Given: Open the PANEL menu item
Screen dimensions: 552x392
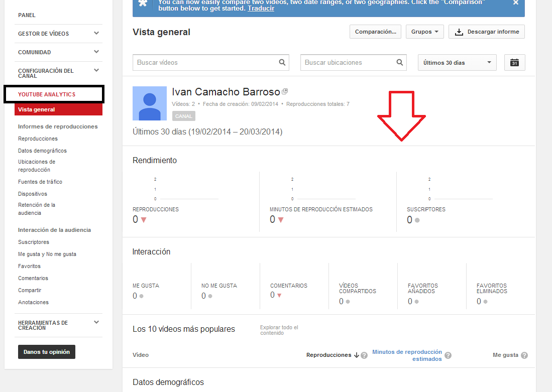Looking at the screenshot, I should pos(27,15).
